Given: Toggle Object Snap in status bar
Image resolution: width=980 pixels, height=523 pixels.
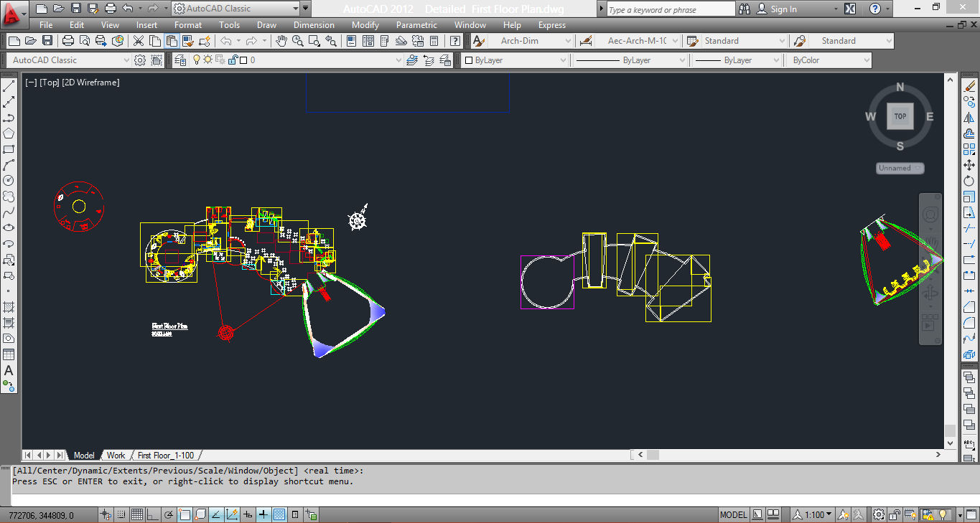Looking at the screenshot, I should click(x=185, y=514).
